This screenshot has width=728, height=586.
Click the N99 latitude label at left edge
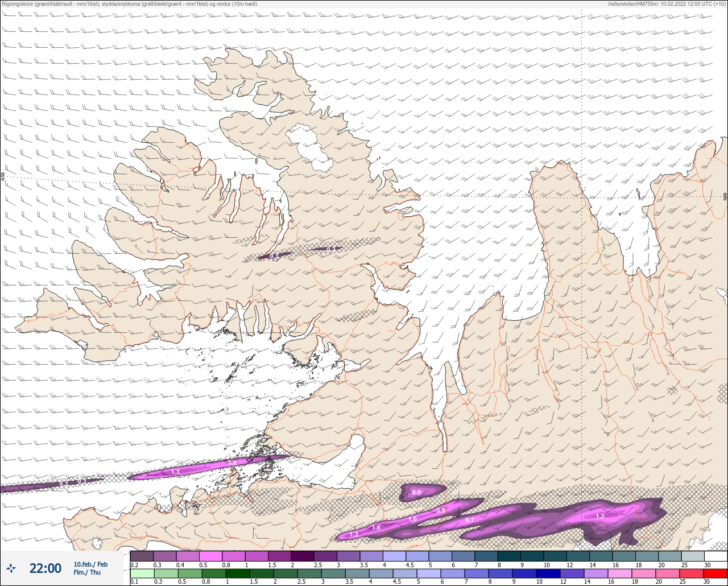point(3,177)
